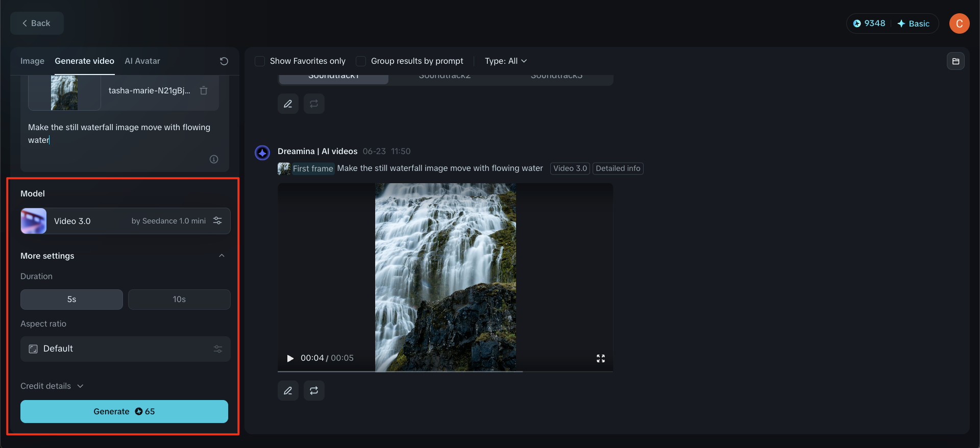
Task: Click the Dreamina AI videos avatar icon
Action: point(262,153)
